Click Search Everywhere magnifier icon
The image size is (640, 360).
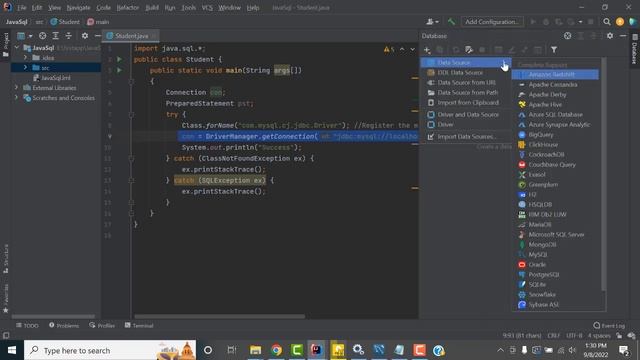pyautogui.click(x=607, y=22)
